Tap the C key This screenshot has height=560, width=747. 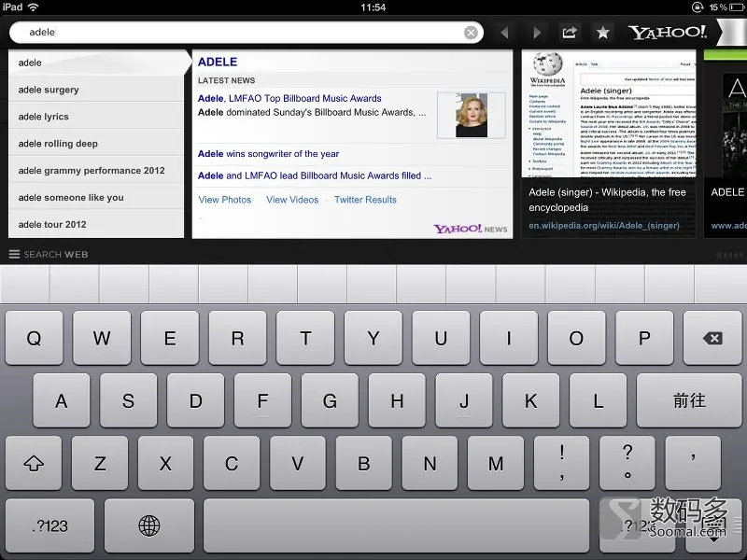[232, 463]
